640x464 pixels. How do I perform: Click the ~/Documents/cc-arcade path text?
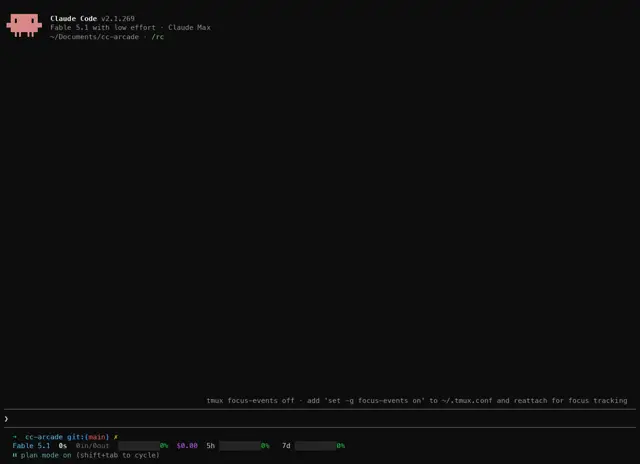click(x=94, y=37)
